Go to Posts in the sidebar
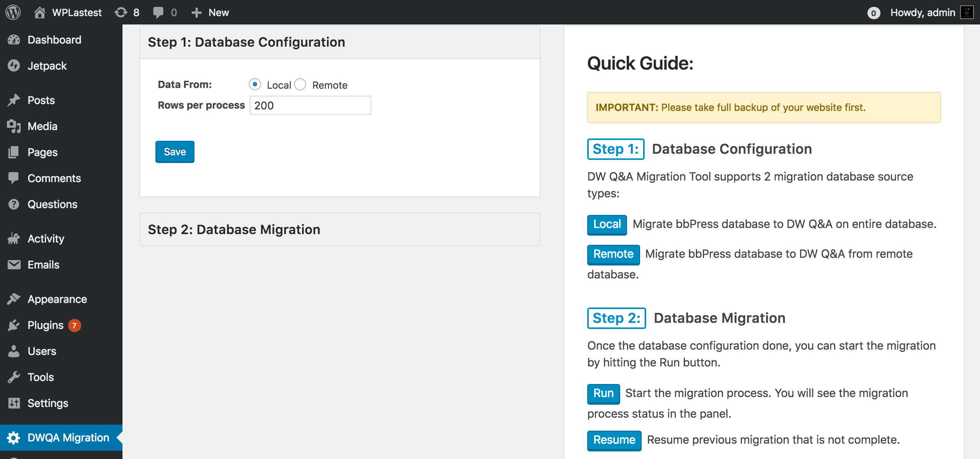 point(41,100)
